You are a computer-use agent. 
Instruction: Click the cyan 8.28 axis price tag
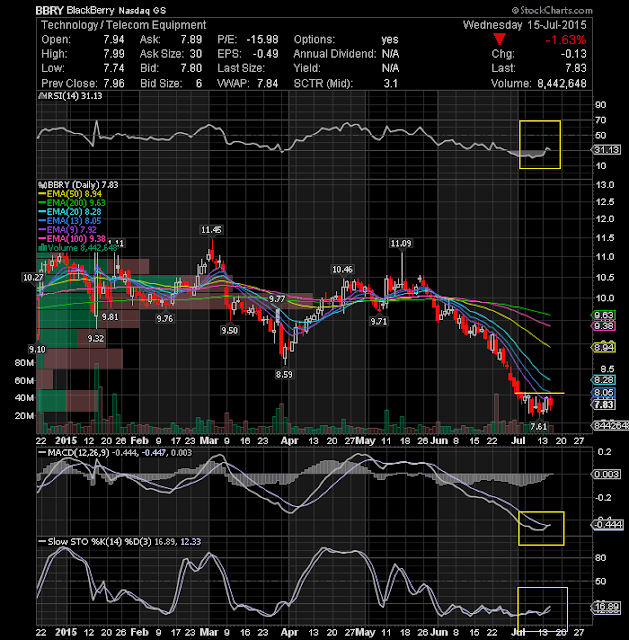603,380
